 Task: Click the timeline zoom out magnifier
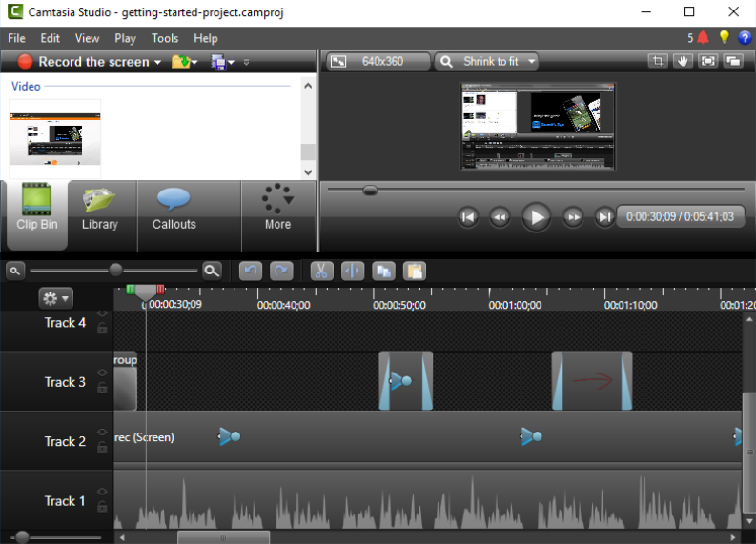[x=15, y=271]
